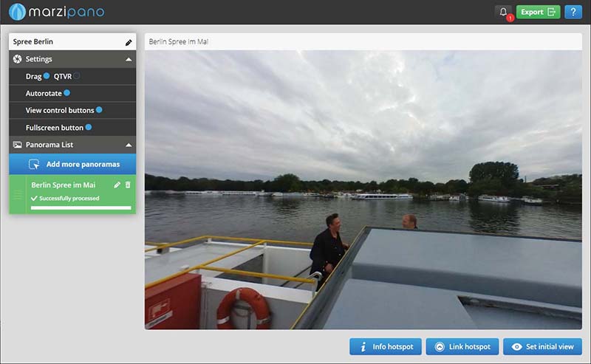Select the QTVR control mode

76,76
